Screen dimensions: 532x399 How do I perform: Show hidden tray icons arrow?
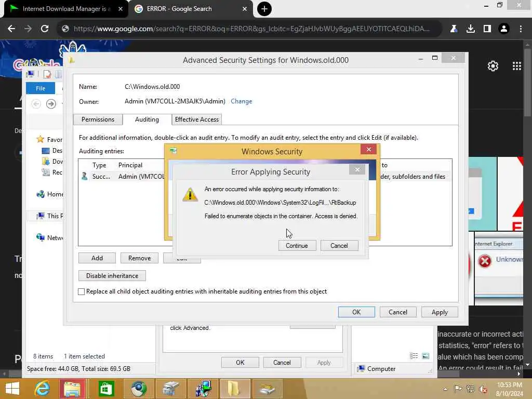pyautogui.click(x=445, y=389)
